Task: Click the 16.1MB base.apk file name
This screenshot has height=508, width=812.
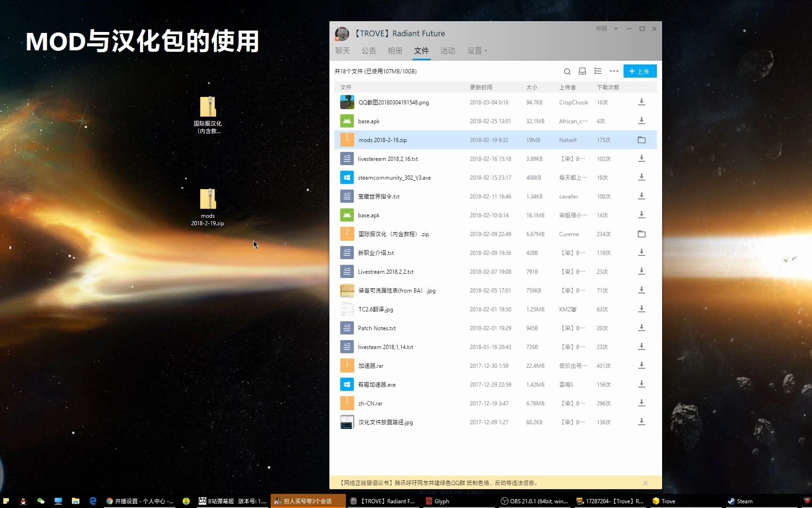Action: coord(369,215)
